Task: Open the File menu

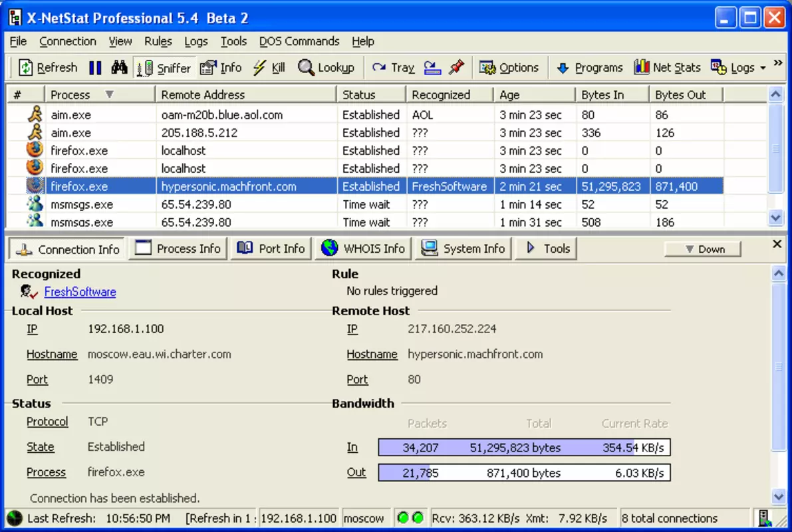Action: coord(18,41)
